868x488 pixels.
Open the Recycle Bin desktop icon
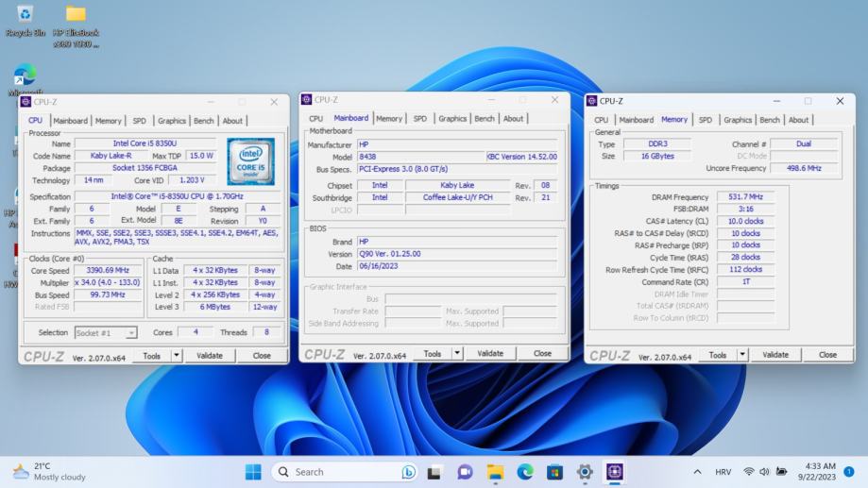point(26,15)
